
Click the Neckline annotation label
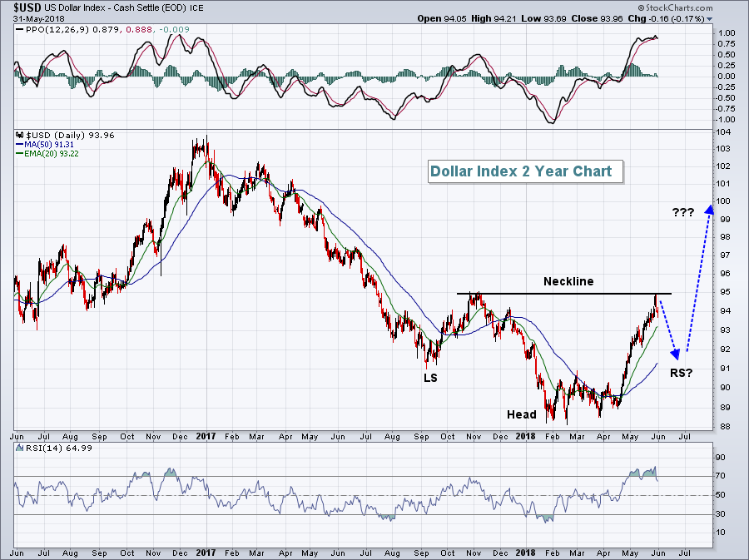[568, 281]
